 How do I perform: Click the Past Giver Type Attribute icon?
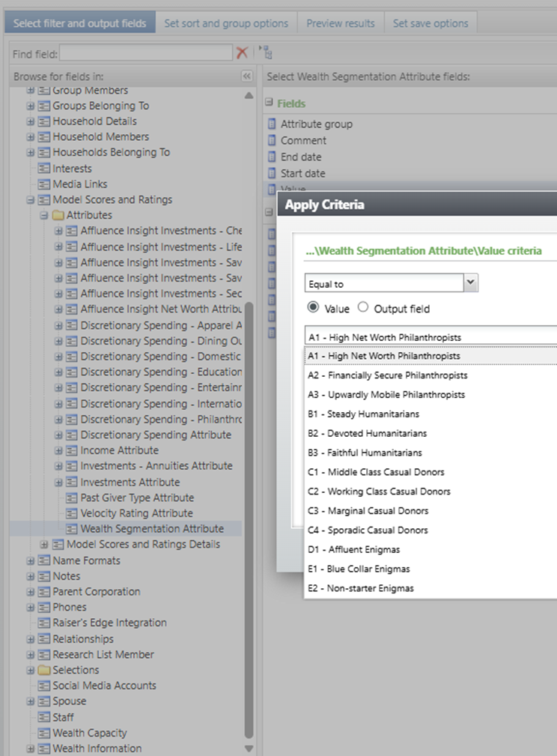point(72,498)
